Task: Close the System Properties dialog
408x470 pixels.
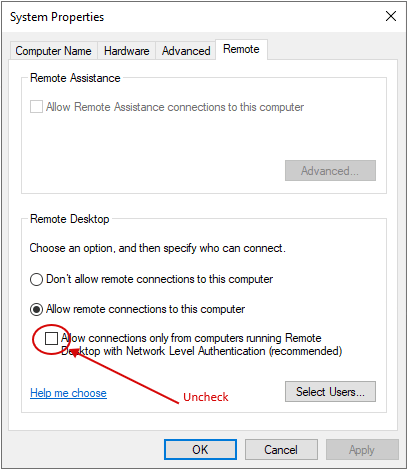Action: pyautogui.click(x=391, y=16)
